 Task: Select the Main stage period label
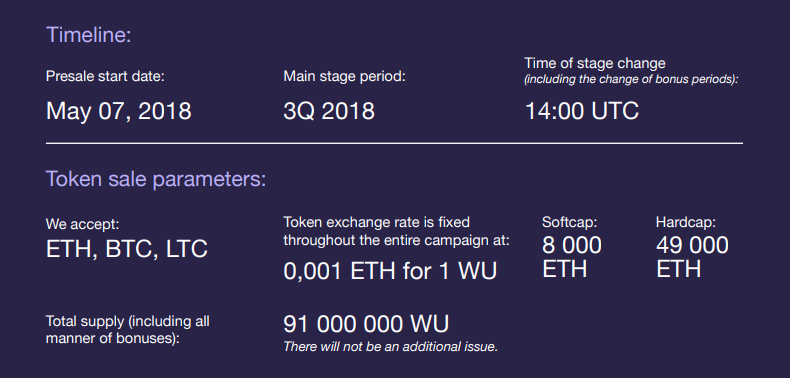(345, 77)
